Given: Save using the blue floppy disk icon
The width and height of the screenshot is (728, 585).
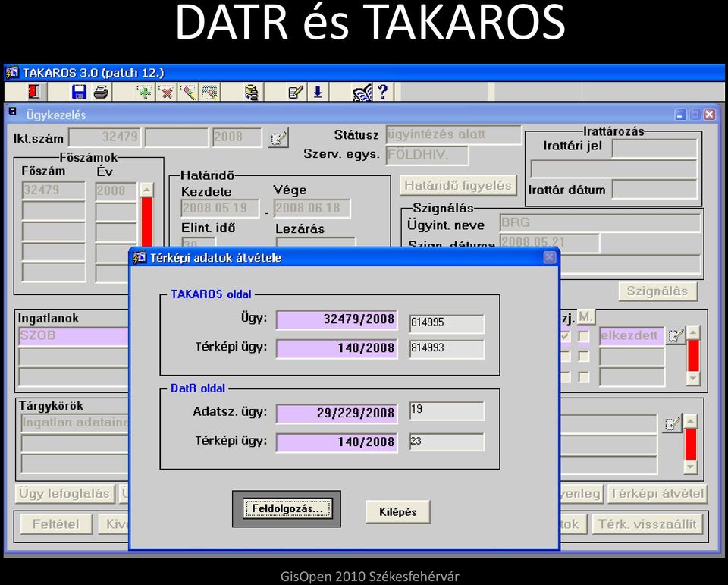Looking at the screenshot, I should click(79, 92).
